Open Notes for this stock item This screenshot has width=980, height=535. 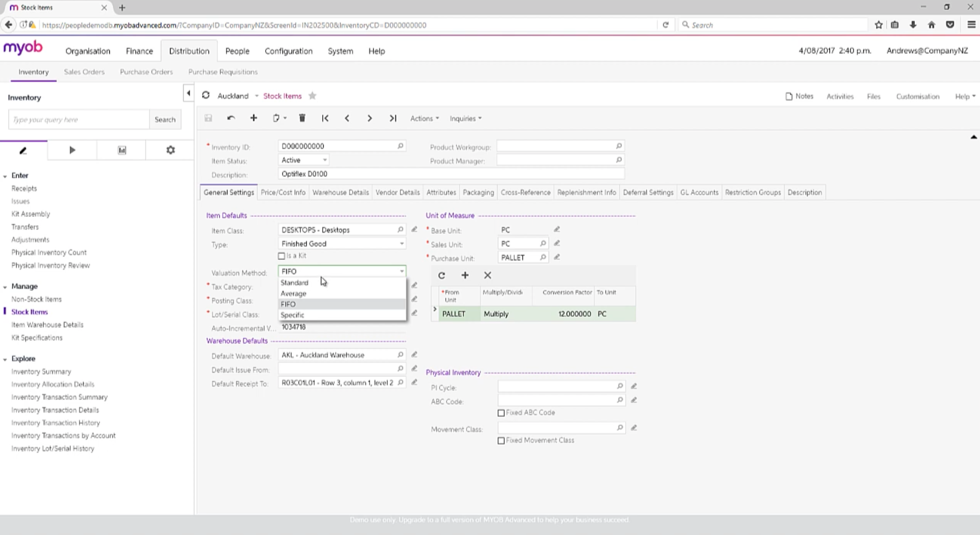coord(799,96)
